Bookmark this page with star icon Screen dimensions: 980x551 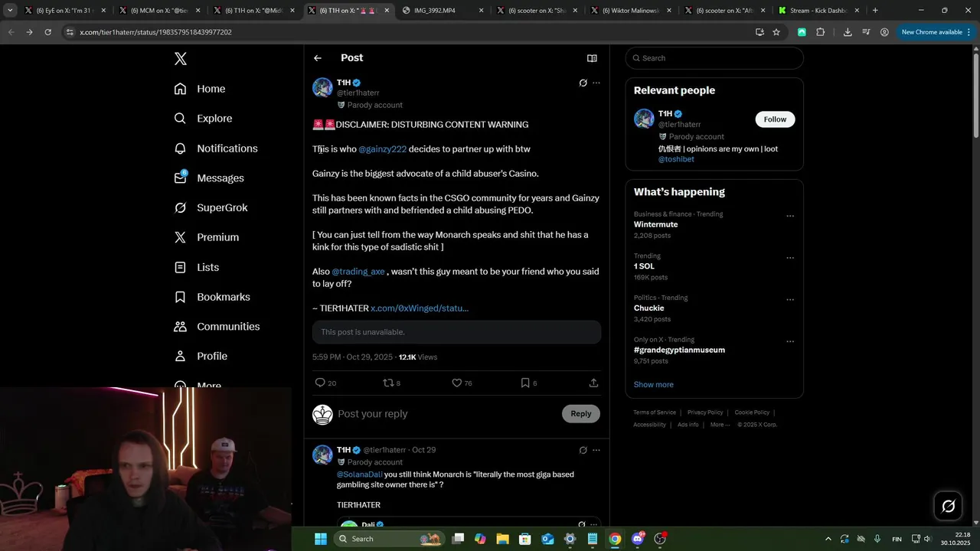(776, 32)
